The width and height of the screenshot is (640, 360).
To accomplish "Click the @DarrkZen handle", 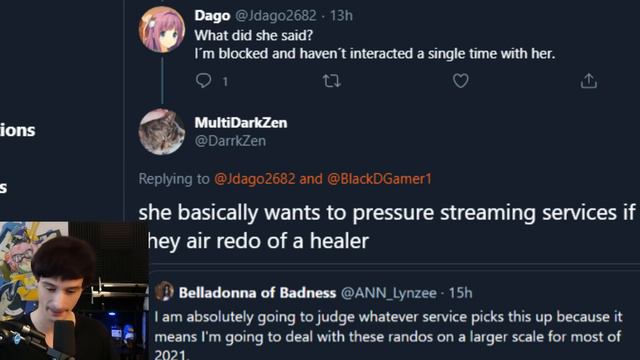I will (x=230, y=141).
